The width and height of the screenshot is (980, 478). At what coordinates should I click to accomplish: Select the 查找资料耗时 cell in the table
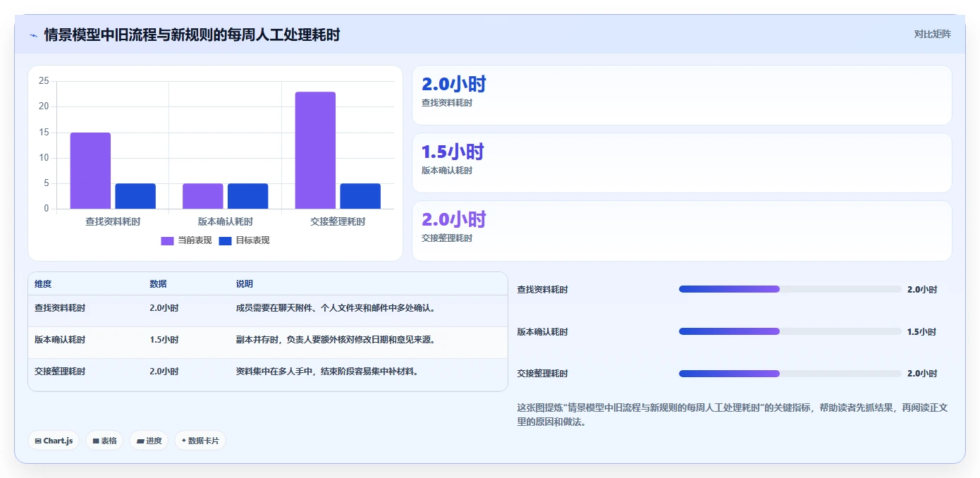point(60,308)
